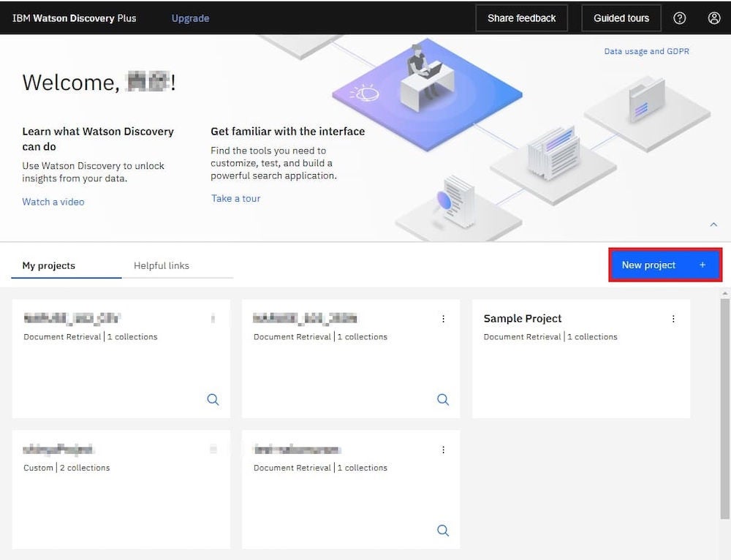Open the three-dot menu on the top-middle project

[443, 319]
